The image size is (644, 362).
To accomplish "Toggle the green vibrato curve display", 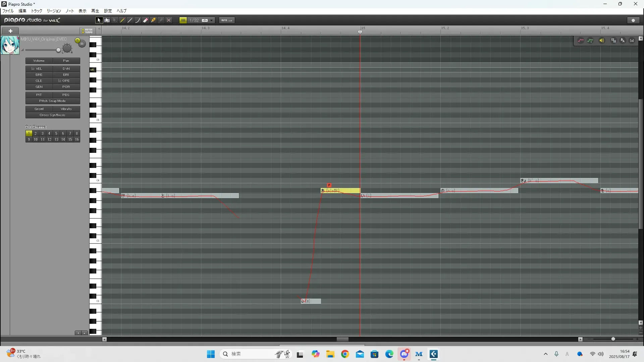I will click(x=590, y=41).
